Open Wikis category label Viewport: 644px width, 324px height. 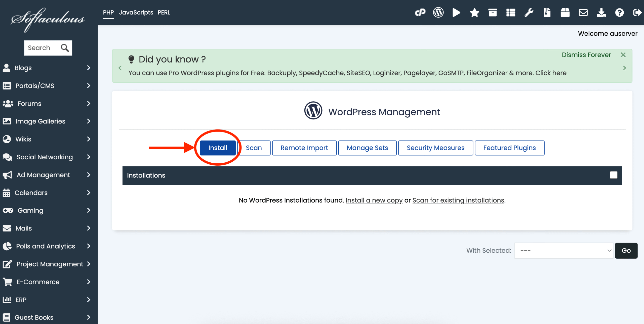tap(23, 139)
